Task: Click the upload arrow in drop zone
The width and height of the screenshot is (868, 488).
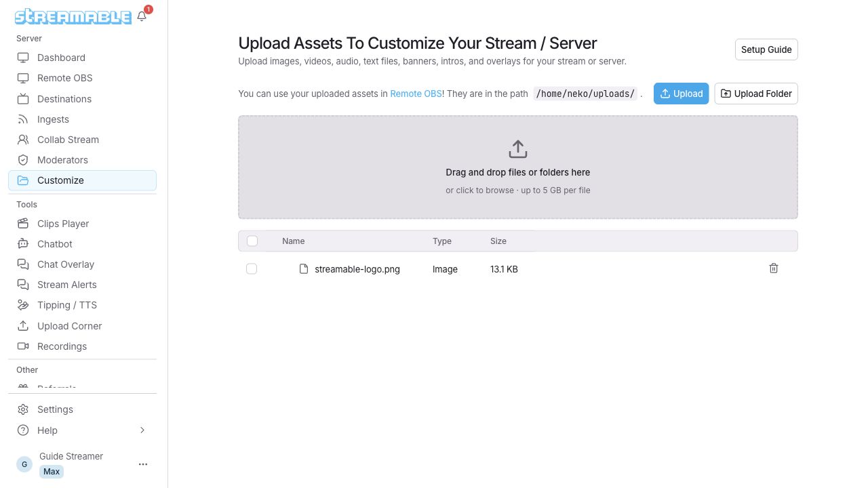Action: pyautogui.click(x=518, y=149)
